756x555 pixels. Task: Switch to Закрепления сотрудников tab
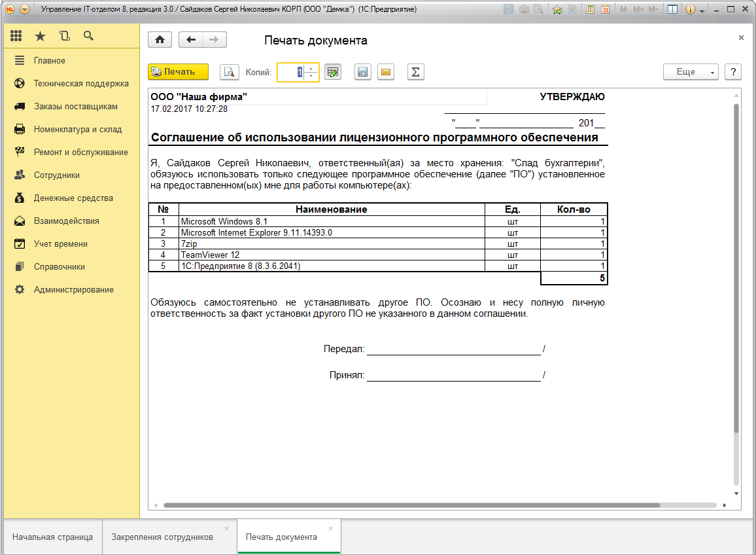coord(162,537)
